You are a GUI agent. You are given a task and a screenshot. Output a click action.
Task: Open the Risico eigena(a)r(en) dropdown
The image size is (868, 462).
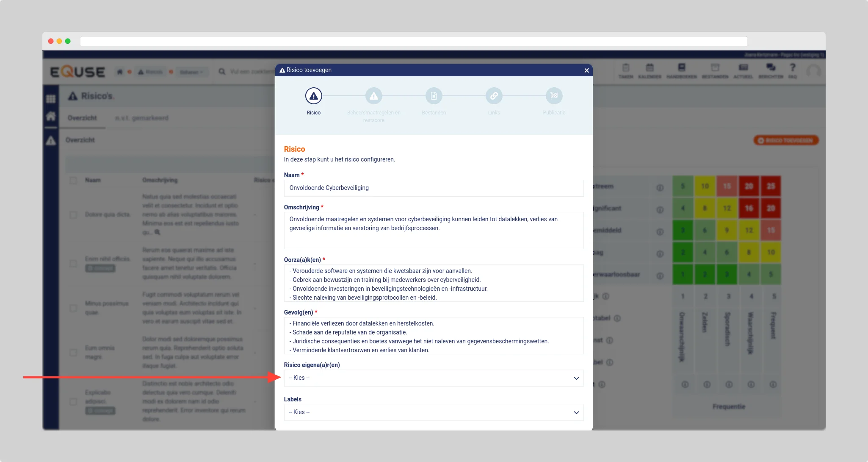coord(434,378)
